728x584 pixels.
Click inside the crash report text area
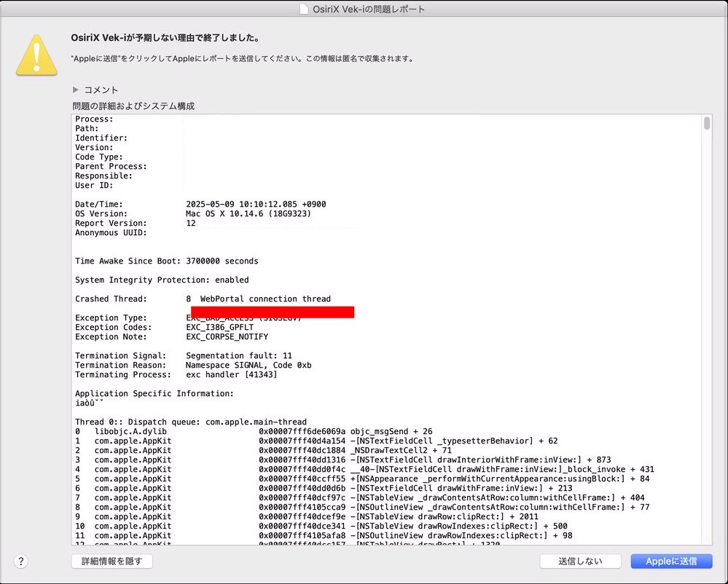[x=388, y=329]
